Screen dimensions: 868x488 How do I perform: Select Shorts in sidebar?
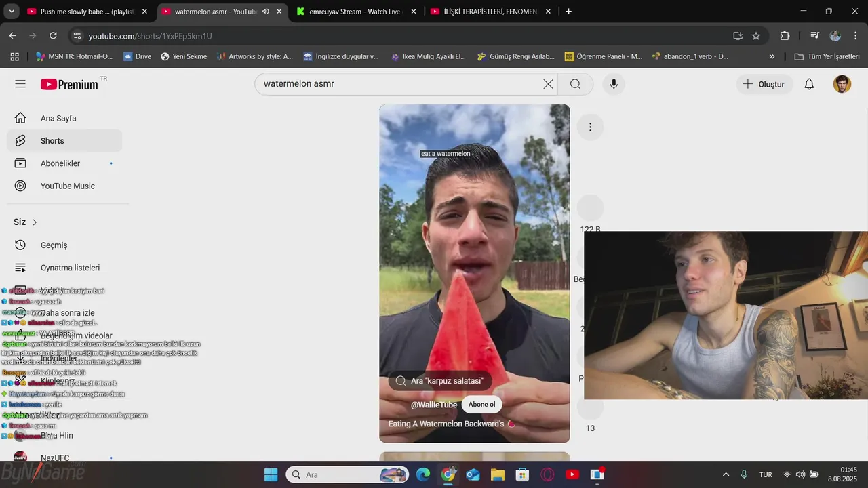64,140
